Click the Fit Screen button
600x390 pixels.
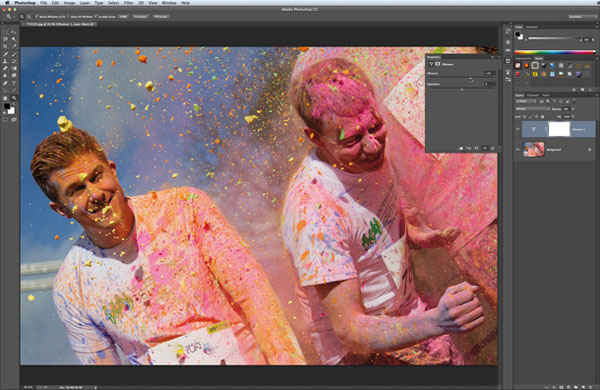coord(140,16)
